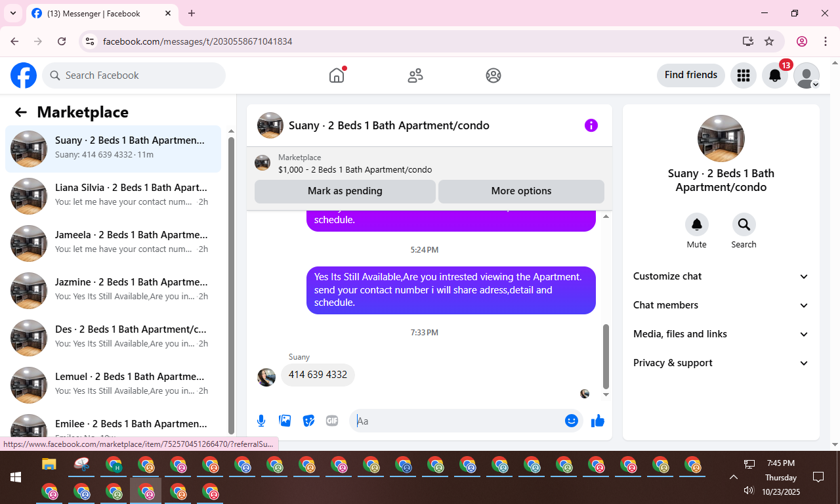840x504 pixels.
Task: Open the Facebook menu grid icon
Action: (743, 75)
